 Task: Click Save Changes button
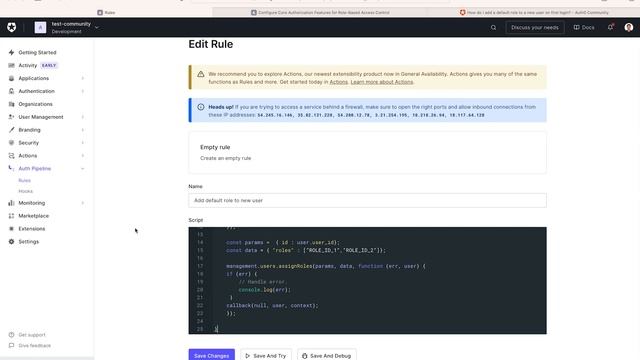pos(211,355)
